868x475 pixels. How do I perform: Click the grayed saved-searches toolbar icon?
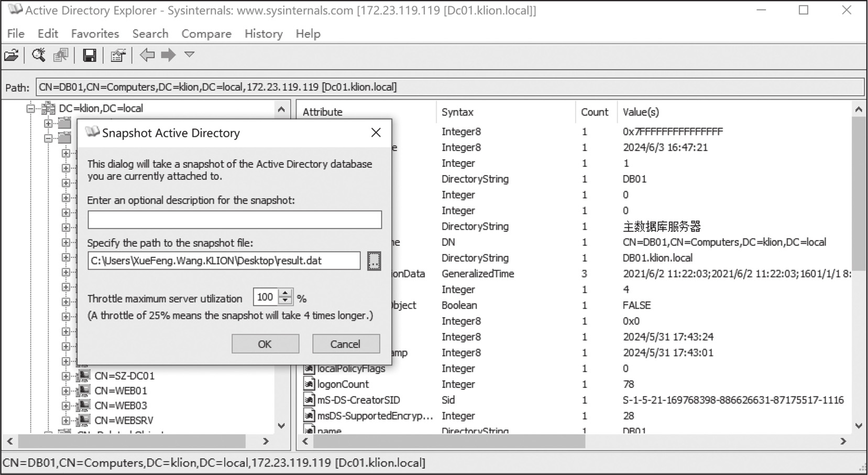61,55
